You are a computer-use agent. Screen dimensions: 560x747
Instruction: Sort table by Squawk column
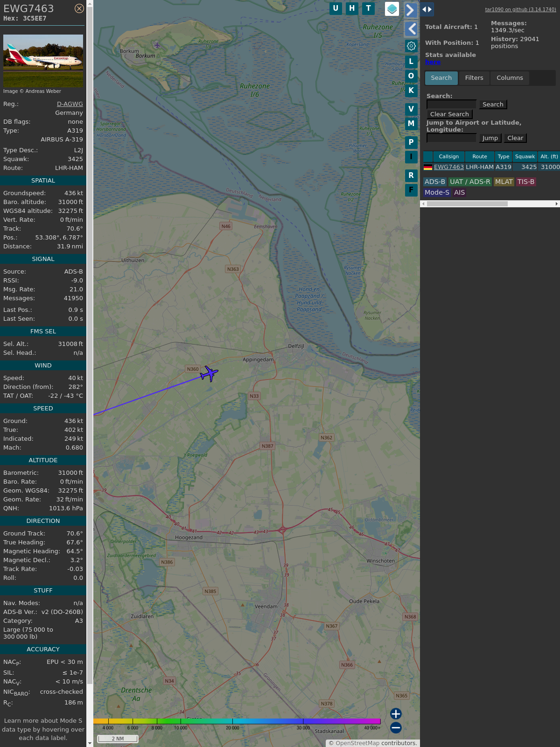[525, 157]
